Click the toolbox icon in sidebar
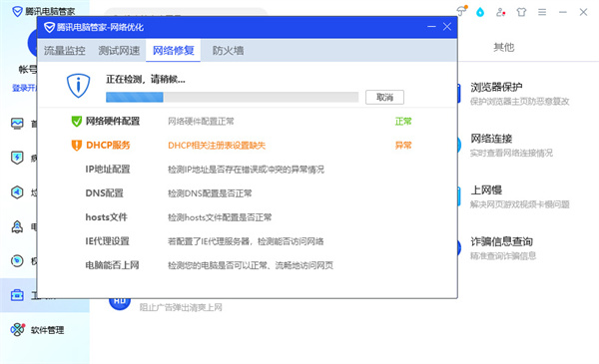The height and width of the screenshot is (364, 599). pos(17,295)
